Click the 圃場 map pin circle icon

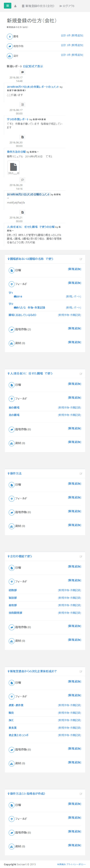(10, 36)
